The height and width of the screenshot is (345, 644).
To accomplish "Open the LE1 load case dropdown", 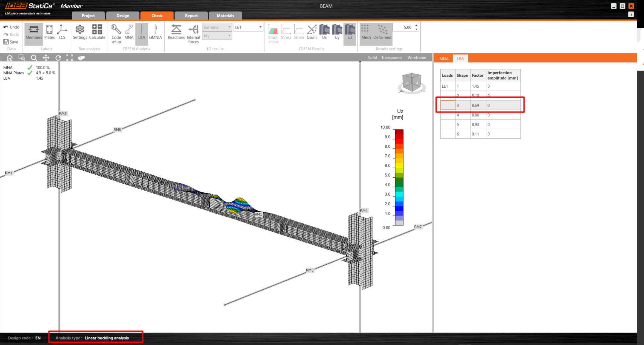I will (x=249, y=27).
